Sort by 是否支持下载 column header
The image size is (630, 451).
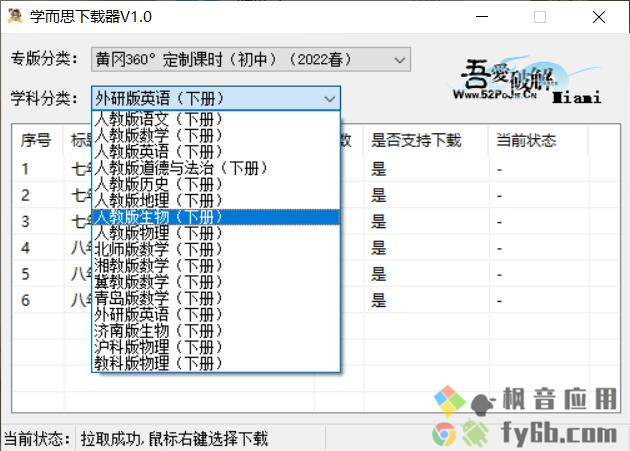coord(425,140)
